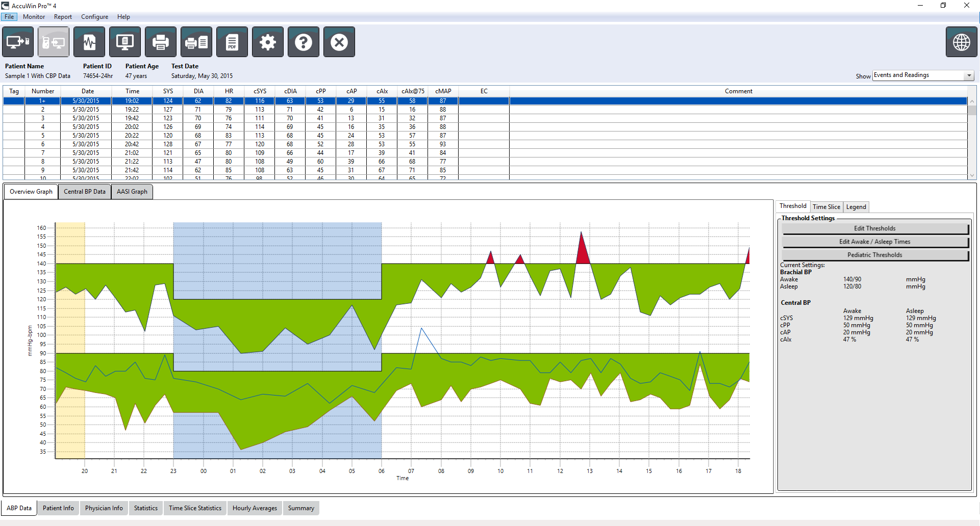Click the Program monitor icon in toolbar

[x=18, y=42]
